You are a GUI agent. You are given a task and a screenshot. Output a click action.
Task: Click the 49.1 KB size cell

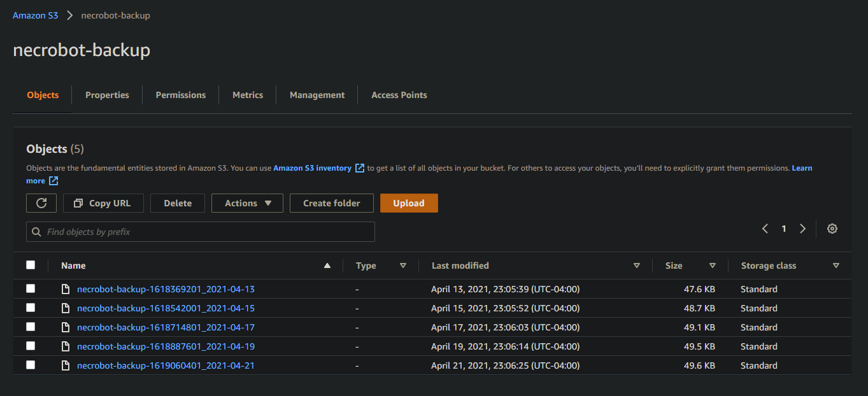[x=699, y=327]
